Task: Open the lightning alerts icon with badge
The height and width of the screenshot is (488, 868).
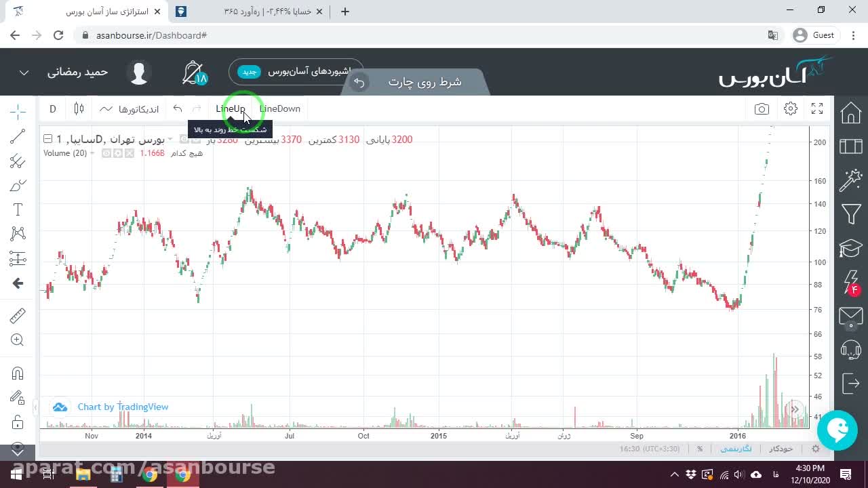Action: coord(851,282)
